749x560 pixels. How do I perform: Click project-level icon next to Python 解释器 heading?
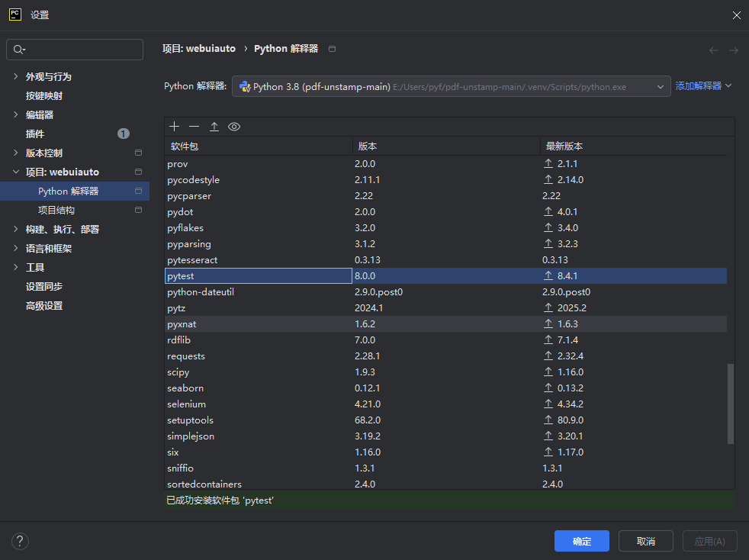point(332,49)
